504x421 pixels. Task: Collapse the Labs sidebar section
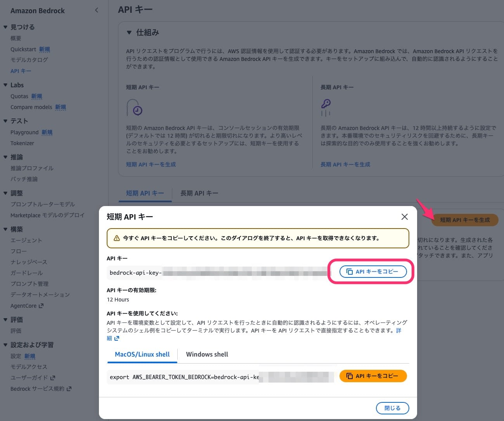pos(5,85)
